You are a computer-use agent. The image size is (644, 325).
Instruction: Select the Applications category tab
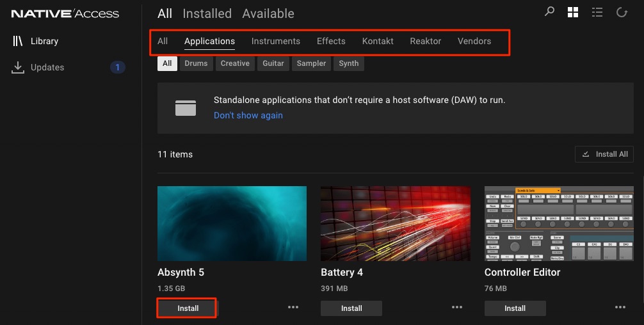pos(209,41)
